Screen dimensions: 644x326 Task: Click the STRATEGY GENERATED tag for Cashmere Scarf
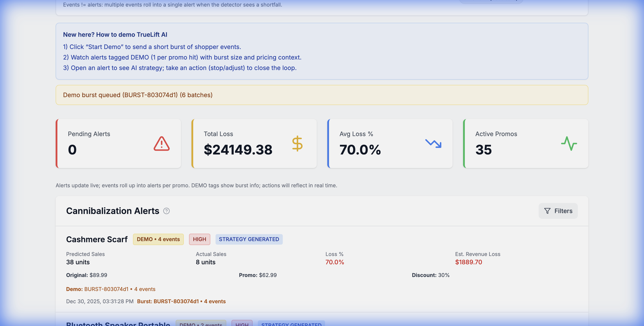(249, 239)
